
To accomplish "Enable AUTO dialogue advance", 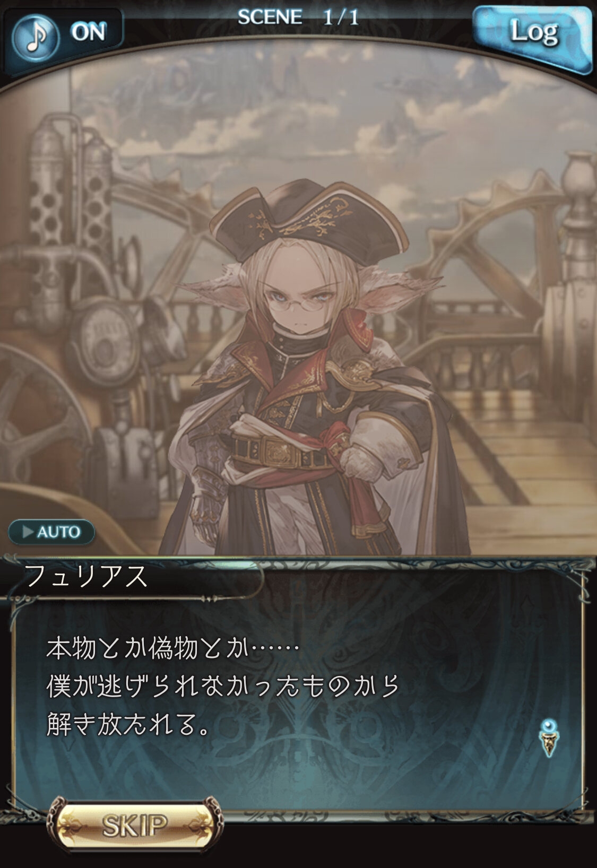I will 51,532.
